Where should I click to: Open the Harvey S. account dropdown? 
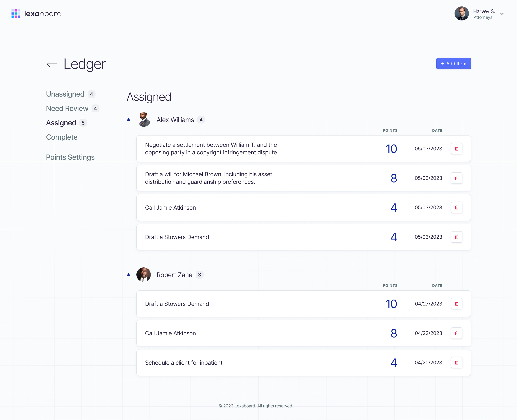(x=502, y=14)
